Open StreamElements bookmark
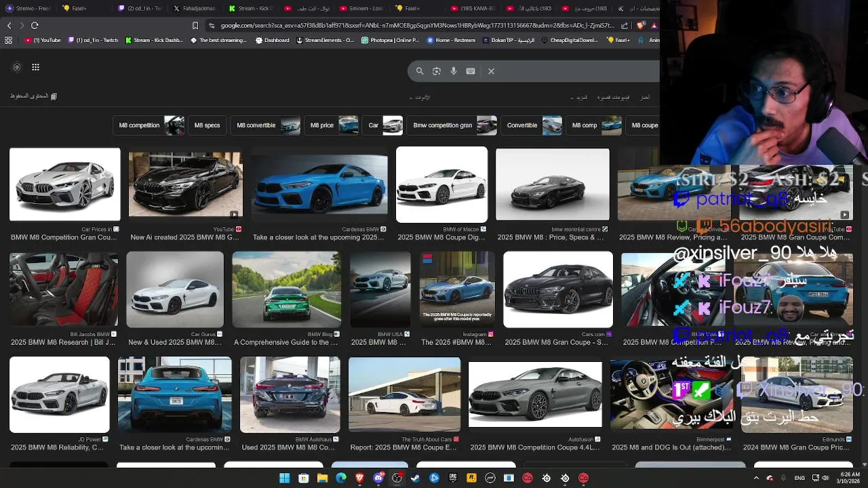Viewport: 868px width, 488px height. [325, 40]
